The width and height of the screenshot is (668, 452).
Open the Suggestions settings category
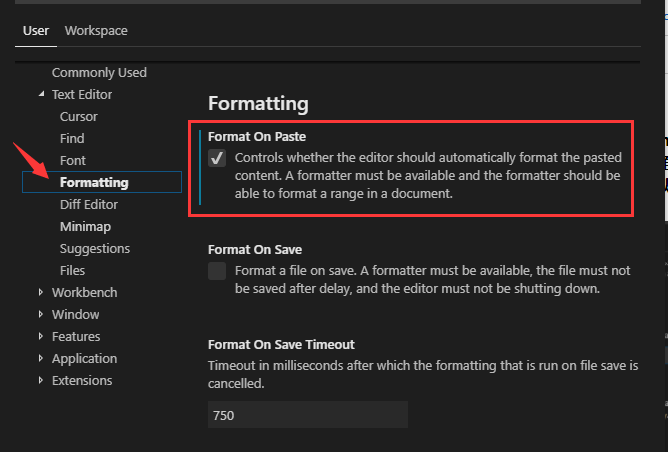(x=95, y=248)
